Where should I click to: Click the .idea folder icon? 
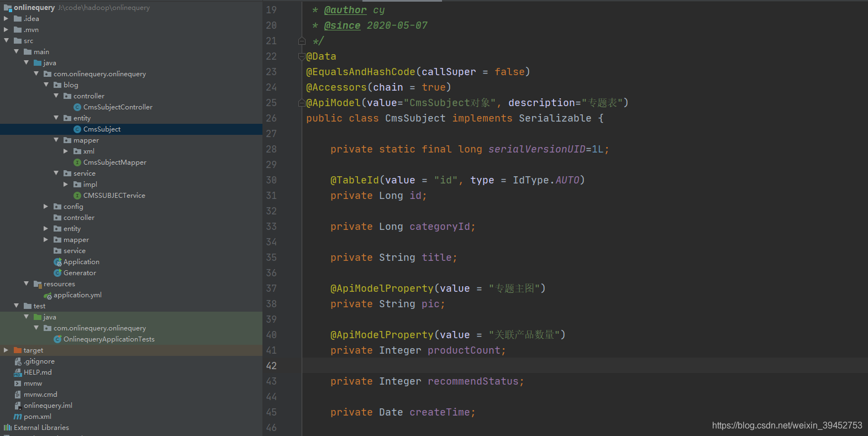click(x=18, y=19)
